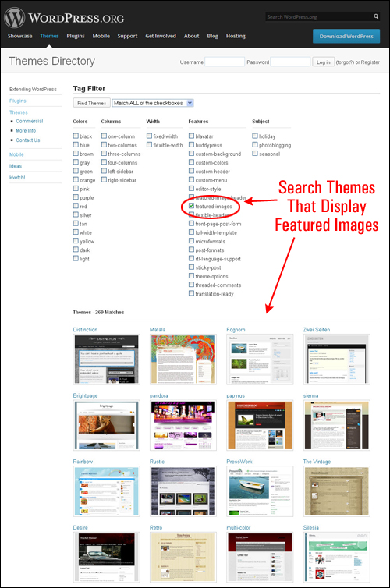Open the Support menu

(127, 36)
